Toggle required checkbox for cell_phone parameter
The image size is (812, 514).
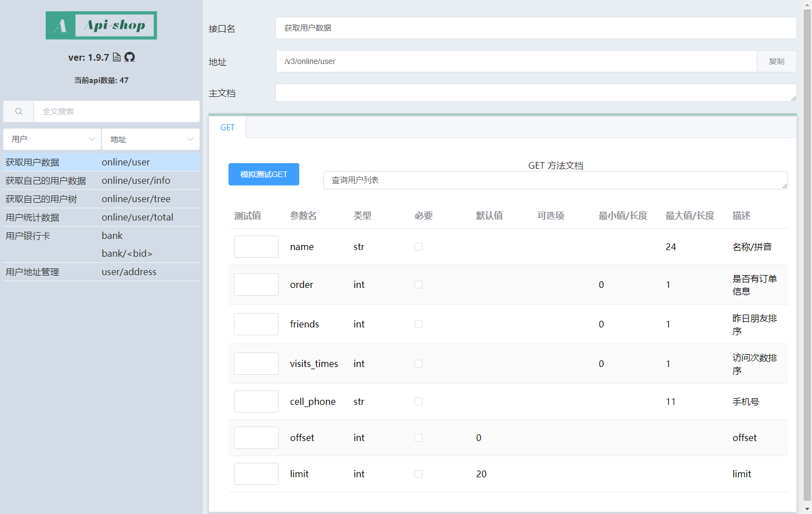point(419,402)
